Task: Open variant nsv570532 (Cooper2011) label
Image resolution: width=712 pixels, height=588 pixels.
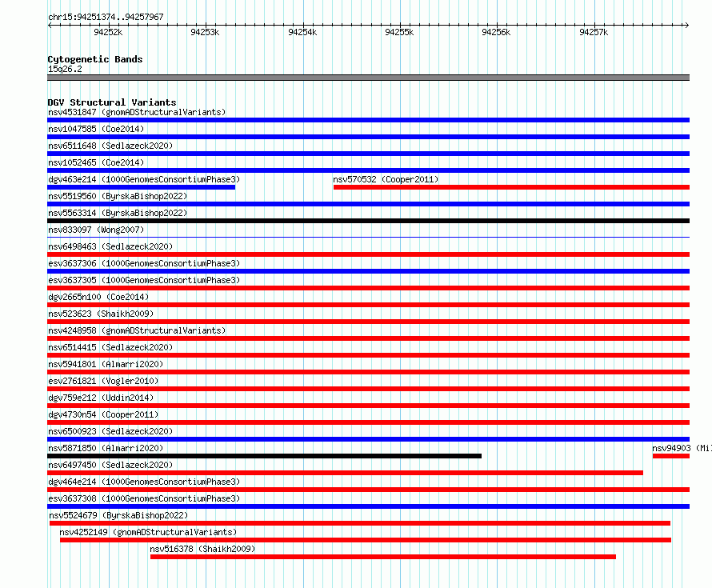Action: click(x=386, y=179)
